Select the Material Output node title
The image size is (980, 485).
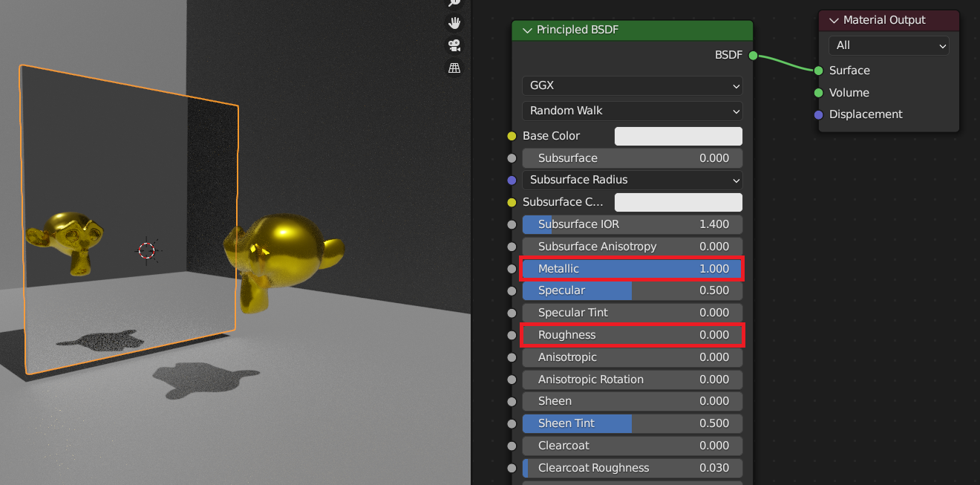(x=884, y=21)
